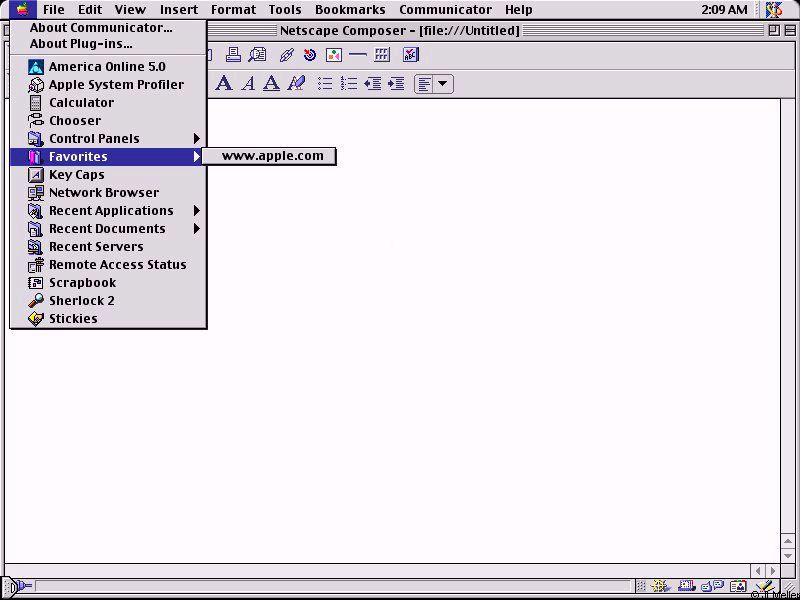Open the Format menu
Image resolution: width=800 pixels, height=600 pixels.
[x=233, y=9]
